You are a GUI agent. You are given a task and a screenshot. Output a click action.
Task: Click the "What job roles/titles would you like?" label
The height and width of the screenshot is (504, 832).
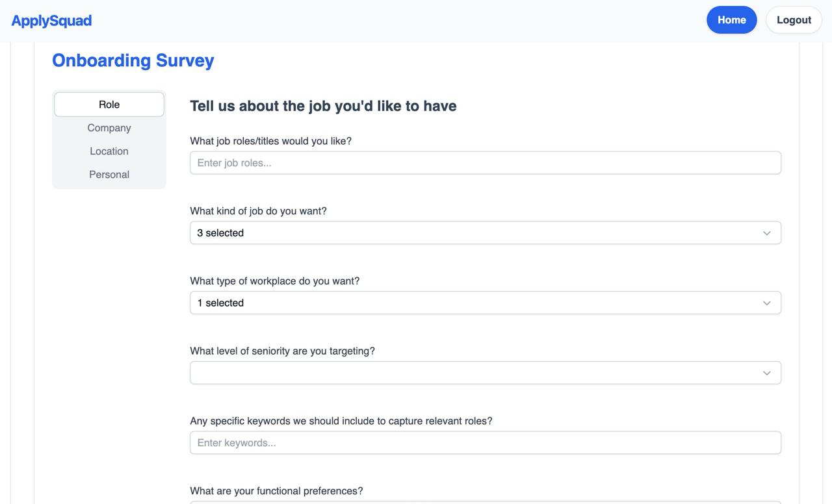(270, 141)
